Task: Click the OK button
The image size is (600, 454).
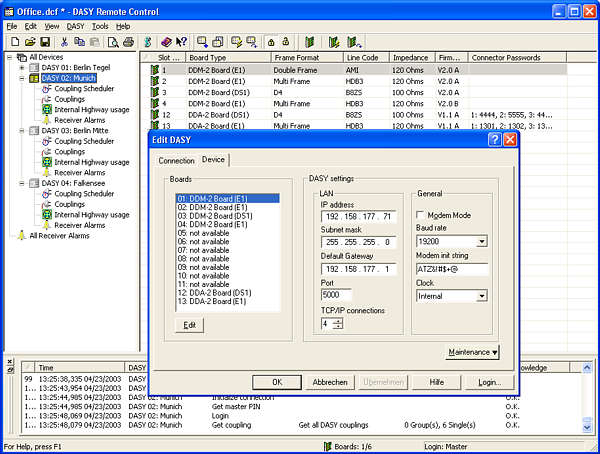Action: 278,382
